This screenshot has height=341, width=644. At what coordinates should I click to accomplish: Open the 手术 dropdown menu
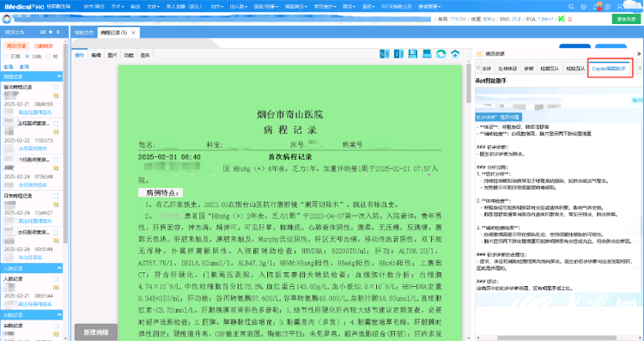(x=118, y=7)
